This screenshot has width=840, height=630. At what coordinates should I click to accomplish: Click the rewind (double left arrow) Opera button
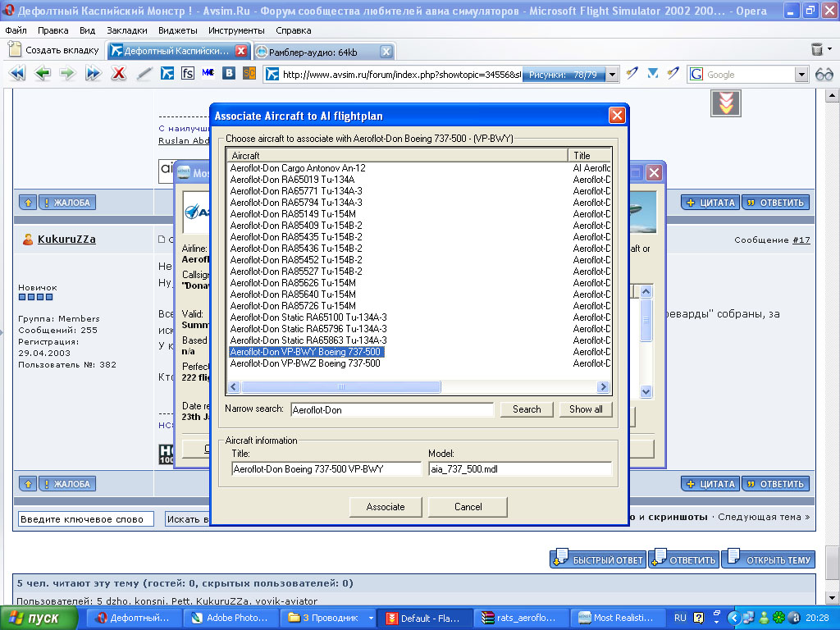tap(17, 73)
